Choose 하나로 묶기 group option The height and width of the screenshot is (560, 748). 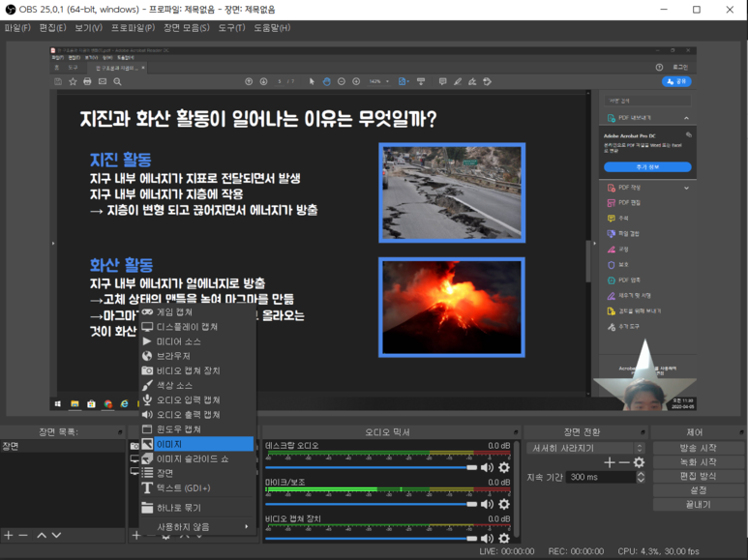click(x=197, y=508)
